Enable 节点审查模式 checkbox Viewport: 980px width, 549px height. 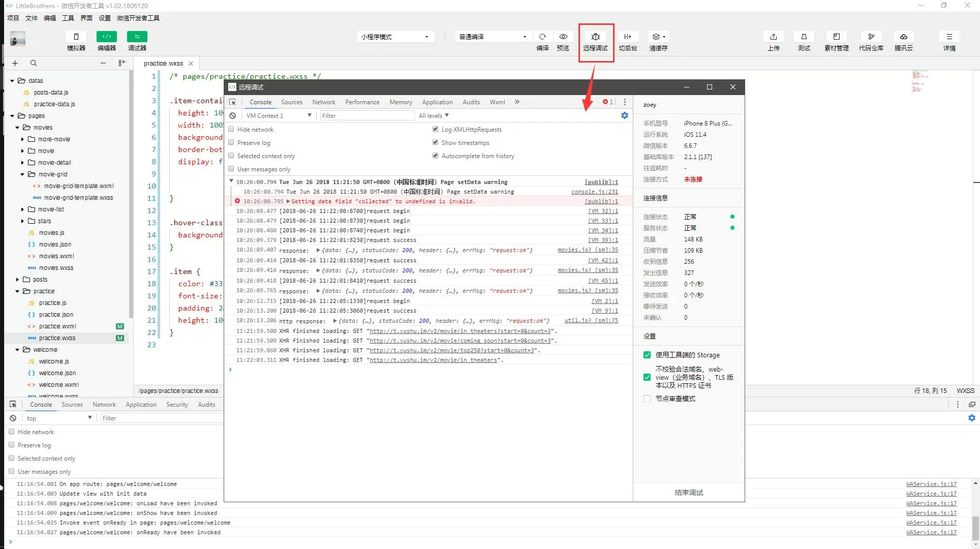(x=647, y=399)
